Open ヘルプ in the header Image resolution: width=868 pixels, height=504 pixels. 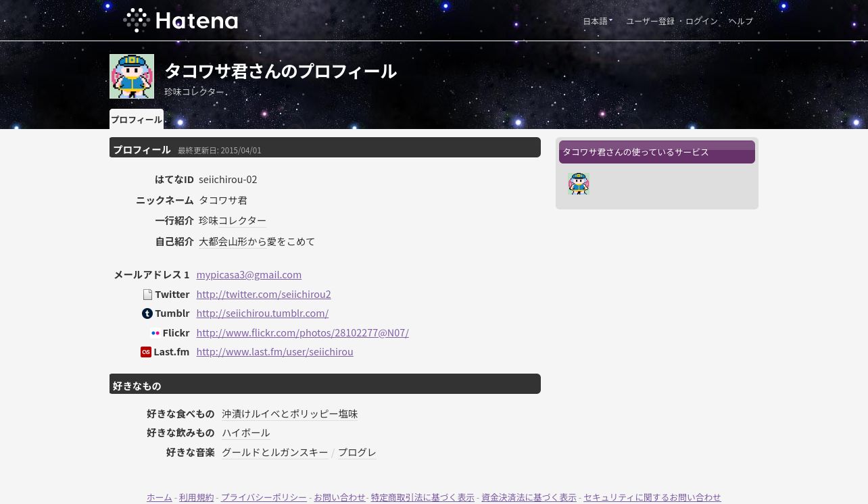pos(741,21)
